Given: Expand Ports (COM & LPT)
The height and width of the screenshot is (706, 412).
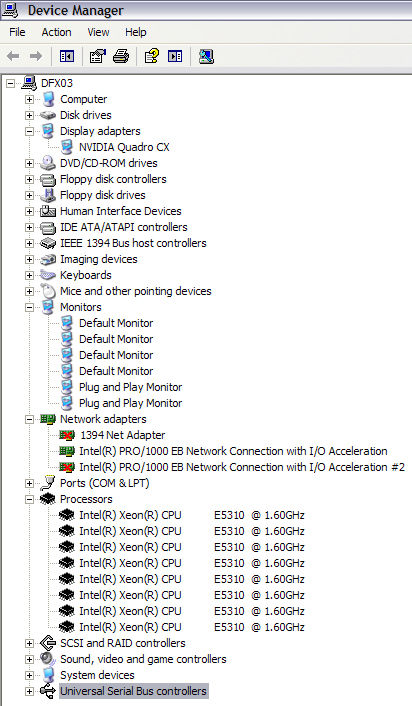Looking at the screenshot, I should coord(29,483).
